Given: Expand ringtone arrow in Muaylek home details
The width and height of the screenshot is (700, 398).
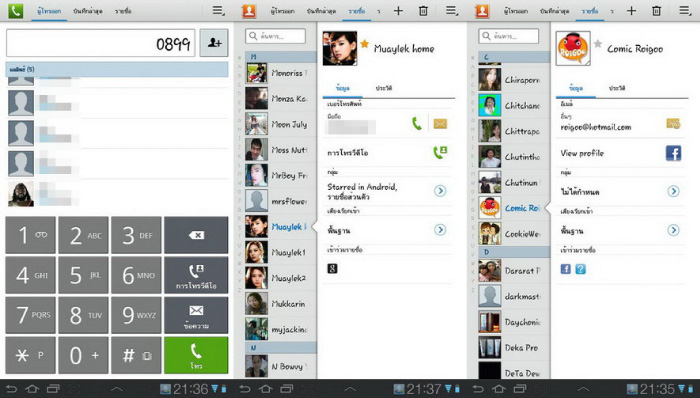Looking at the screenshot, I should [440, 230].
